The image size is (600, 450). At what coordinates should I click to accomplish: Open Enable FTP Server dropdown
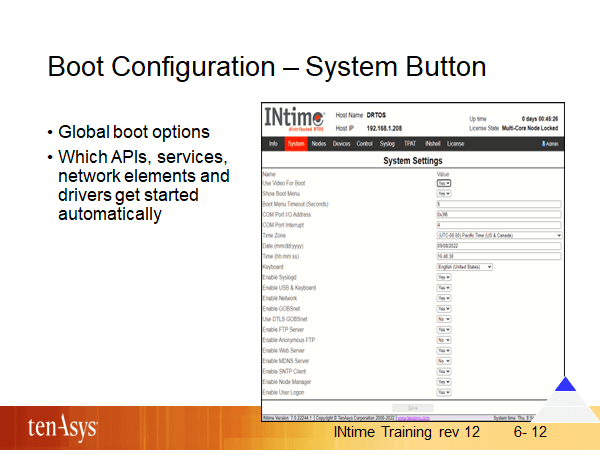click(x=444, y=329)
